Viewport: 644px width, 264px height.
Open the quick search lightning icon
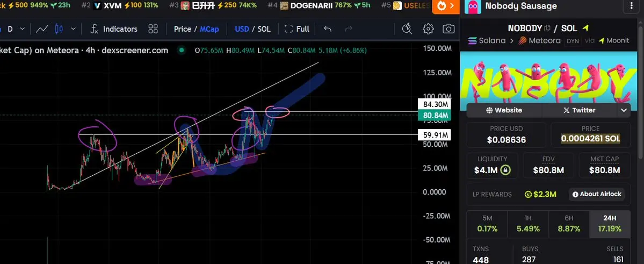tap(407, 29)
